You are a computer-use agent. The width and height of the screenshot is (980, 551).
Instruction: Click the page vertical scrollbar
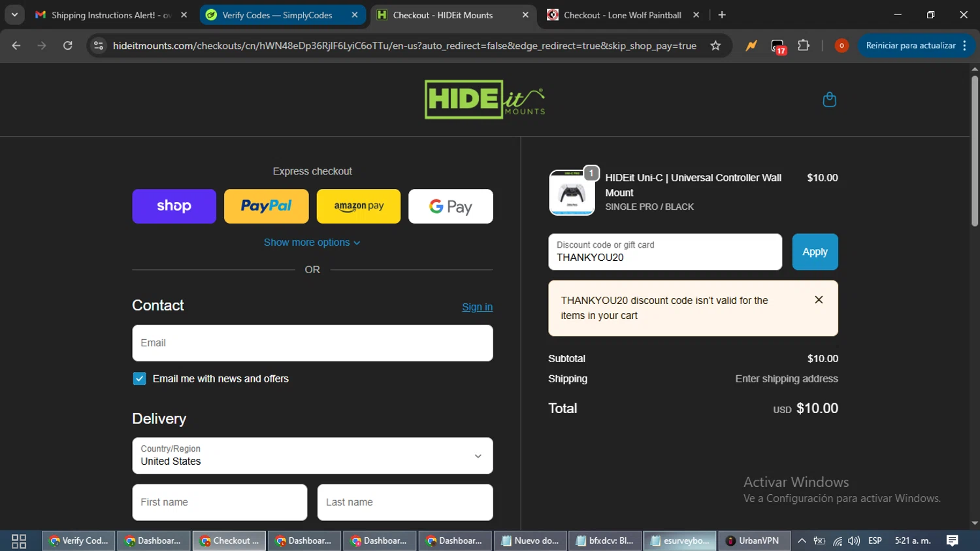(975, 152)
